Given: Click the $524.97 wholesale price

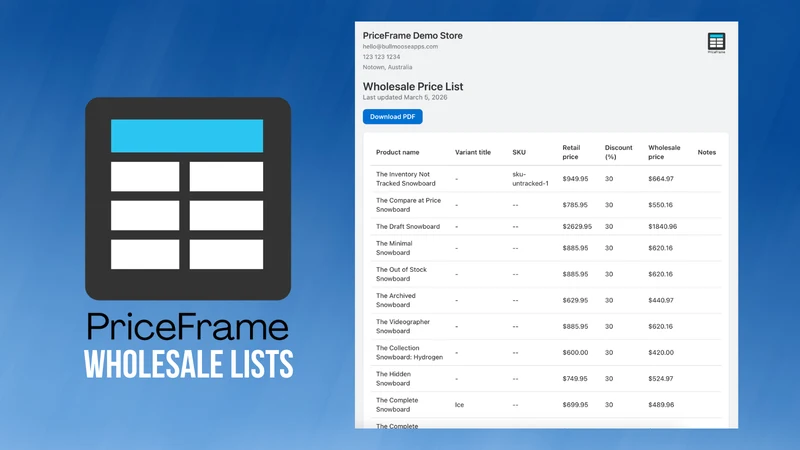Looking at the screenshot, I should click(x=661, y=379).
